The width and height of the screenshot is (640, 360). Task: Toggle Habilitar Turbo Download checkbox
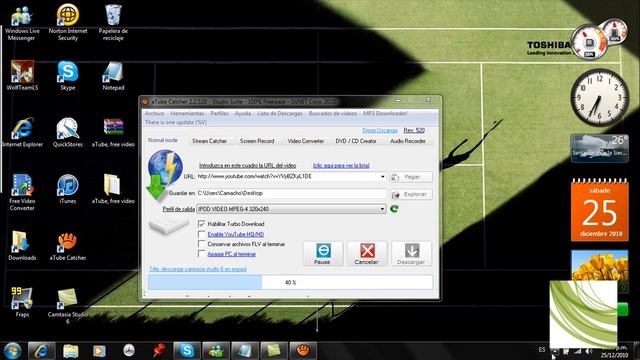tap(201, 224)
